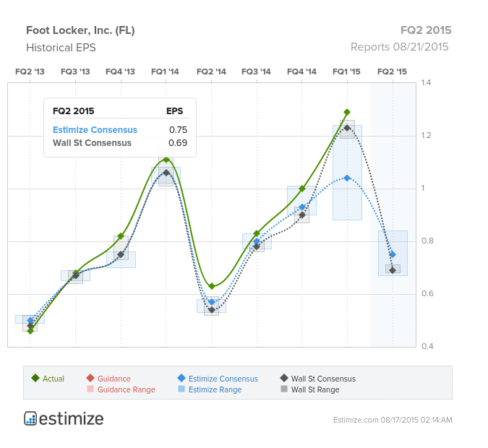Click the green Actual point at FQ2 '14

click(212, 286)
